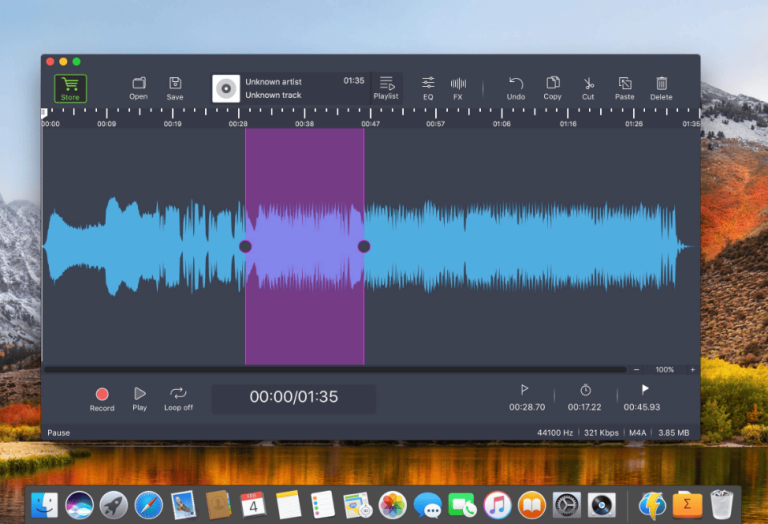Paste audio from the clipboard
The width and height of the screenshot is (768, 524).
click(x=624, y=88)
